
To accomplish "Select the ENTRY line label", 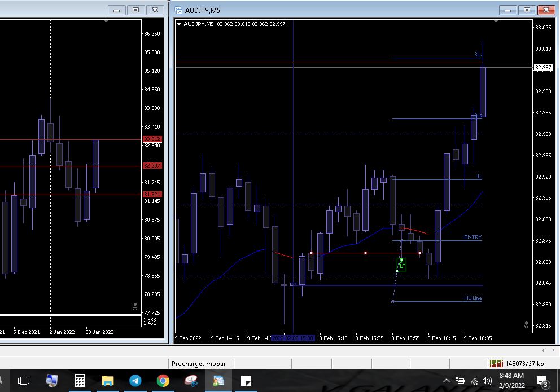I will click(x=473, y=237).
